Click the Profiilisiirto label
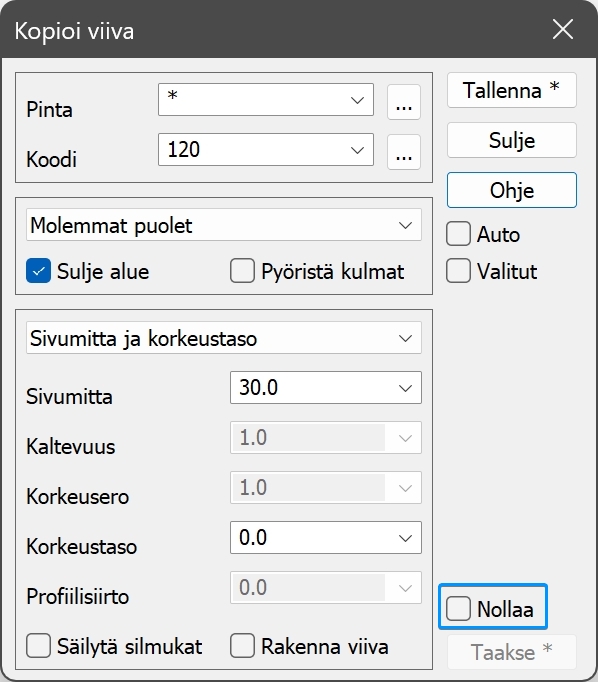 tap(77, 596)
